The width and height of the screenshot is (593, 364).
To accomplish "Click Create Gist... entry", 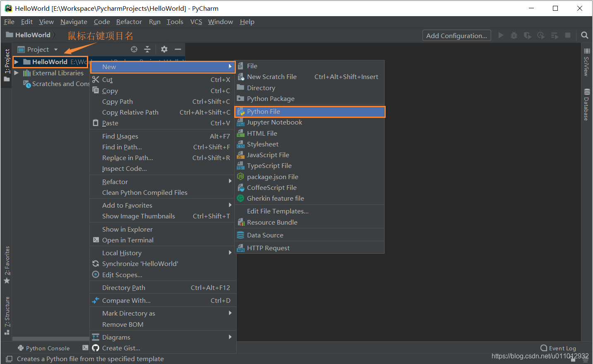I will 163,348.
